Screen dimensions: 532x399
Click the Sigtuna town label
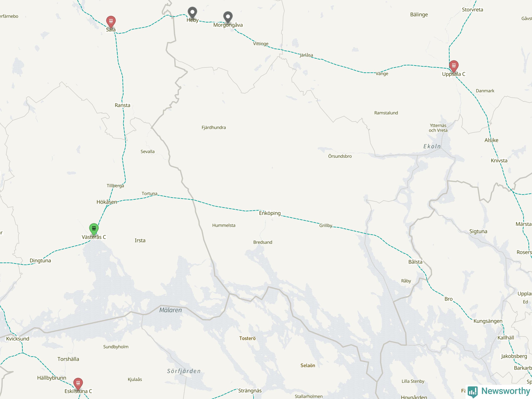[x=478, y=231]
